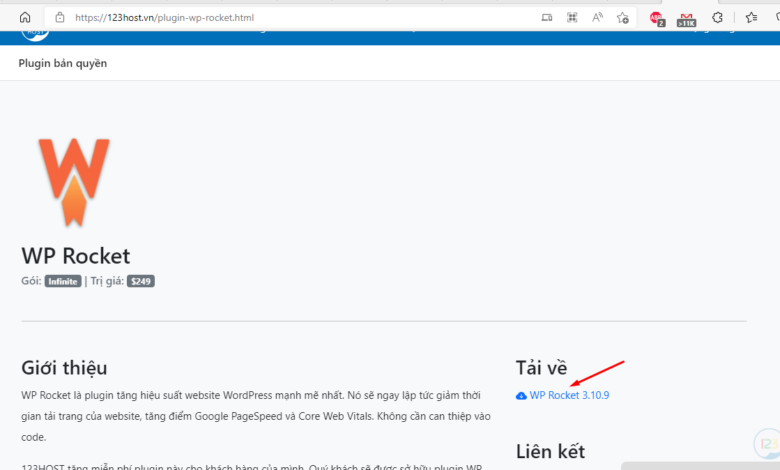Open the send tab to devices icon
Image resolution: width=780 pixels, height=470 pixels.
tap(547, 18)
